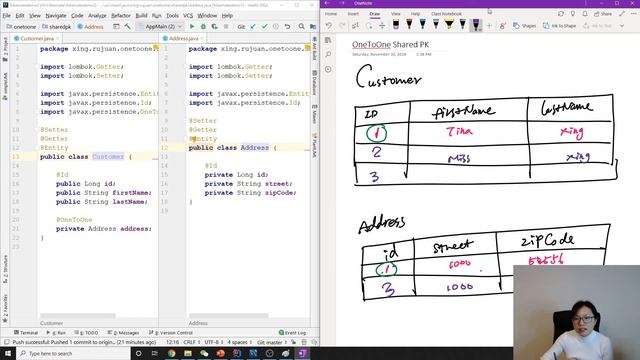Choose the purple pen in OneNote

point(476,25)
